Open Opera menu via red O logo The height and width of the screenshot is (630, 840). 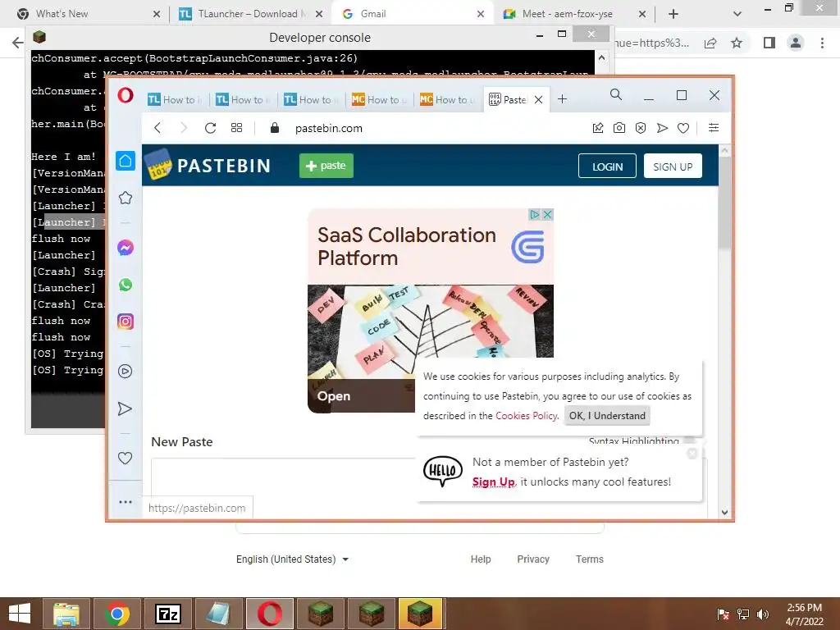pos(126,96)
